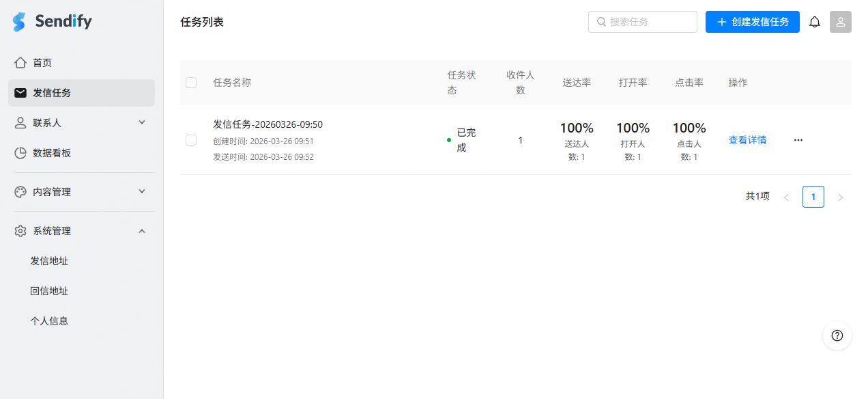Click the 共1项 total count text

click(757, 197)
